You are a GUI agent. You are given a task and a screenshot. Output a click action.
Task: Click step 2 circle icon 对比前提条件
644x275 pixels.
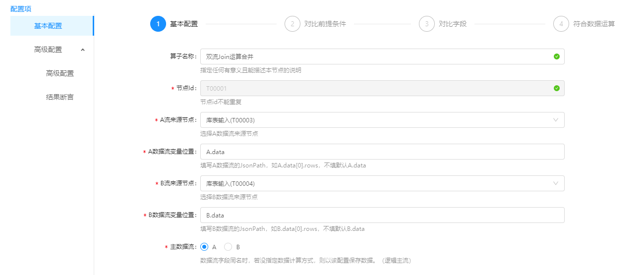click(293, 24)
